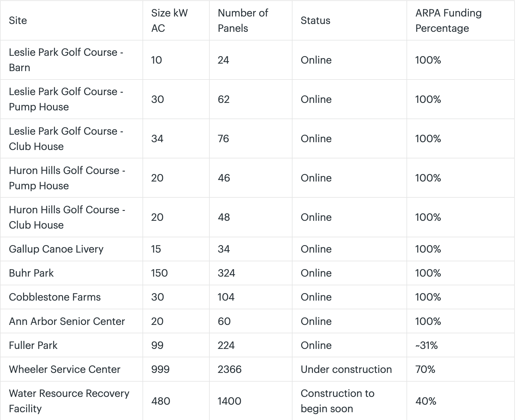Select Leslie Park Golf Course - Club House cell
Image resolution: width=516 pixels, height=420 pixels.
pos(71,139)
